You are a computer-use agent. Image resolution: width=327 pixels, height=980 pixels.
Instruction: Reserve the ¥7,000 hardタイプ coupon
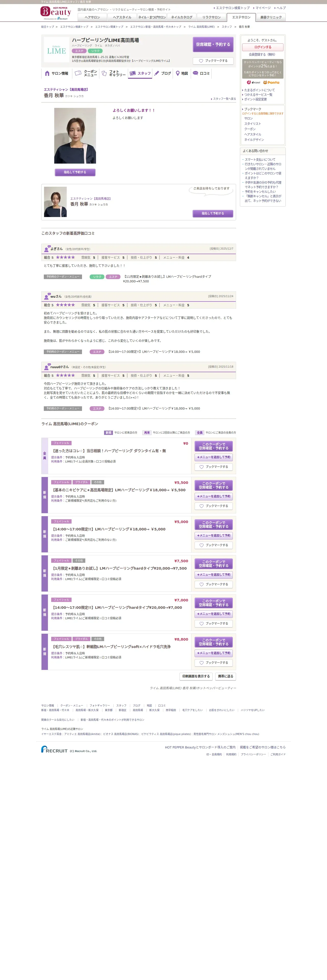(x=214, y=603)
